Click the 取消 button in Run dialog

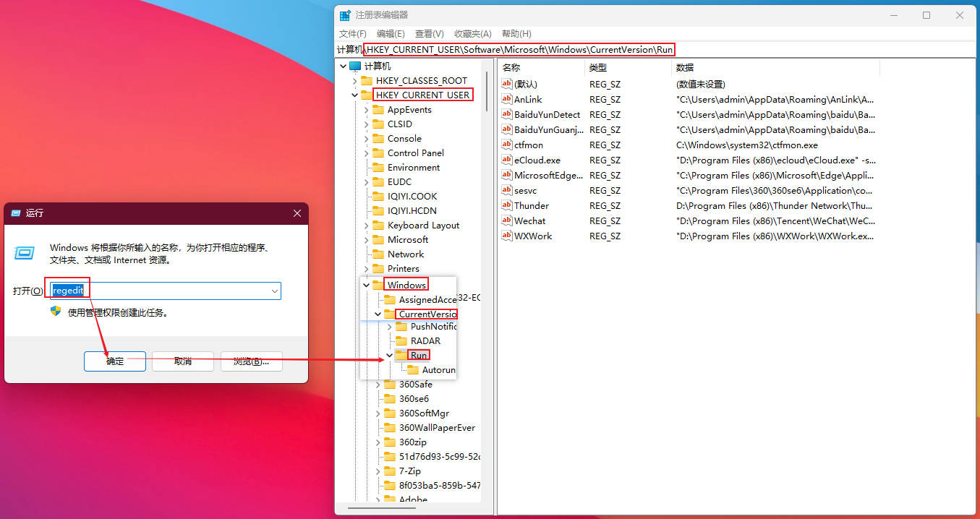point(182,361)
